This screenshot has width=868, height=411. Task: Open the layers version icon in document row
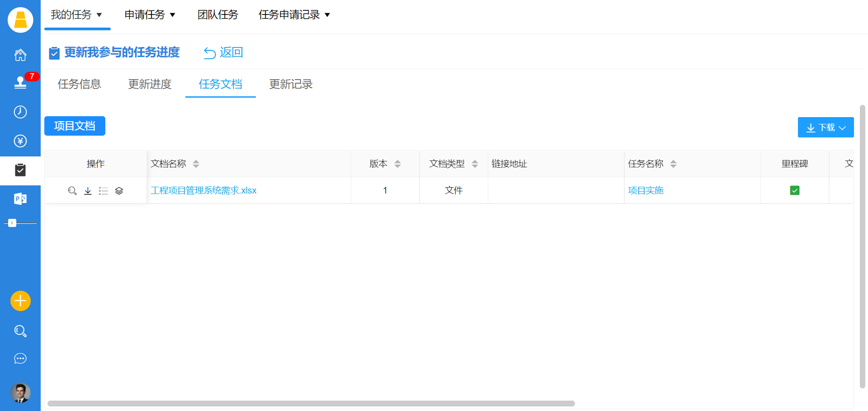[119, 191]
